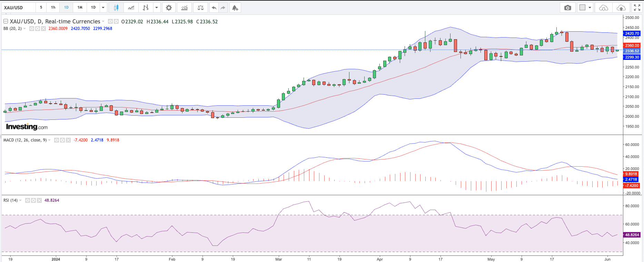The image size is (644, 262).
Task: Click the 9.8918 signal axis label
Action: [x=631, y=174]
